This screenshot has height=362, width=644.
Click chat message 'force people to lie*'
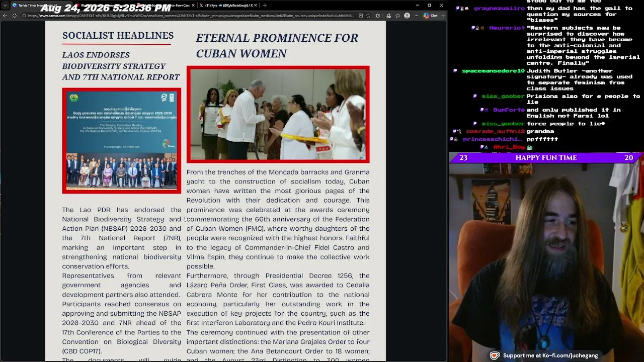(566, 123)
